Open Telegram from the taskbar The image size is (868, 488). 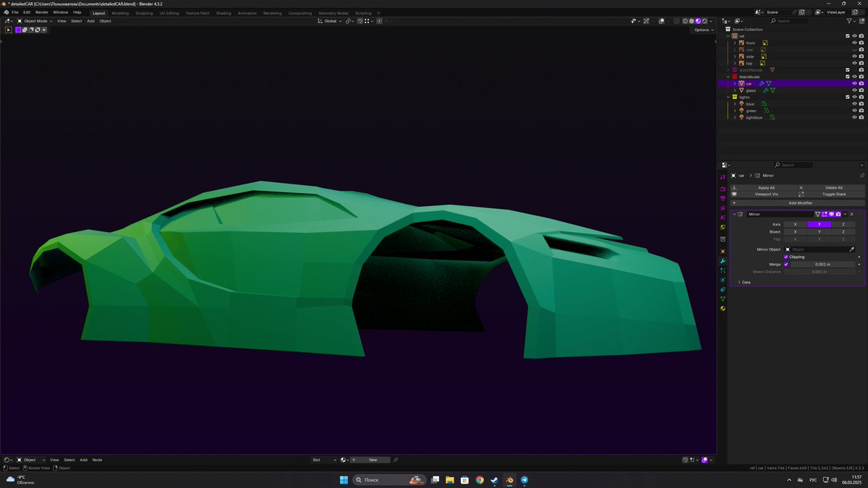(524, 479)
